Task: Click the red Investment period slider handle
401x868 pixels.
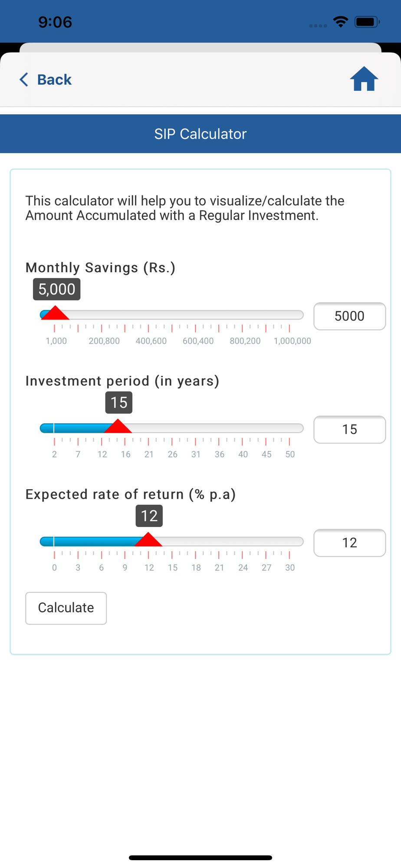Action: pos(118,426)
